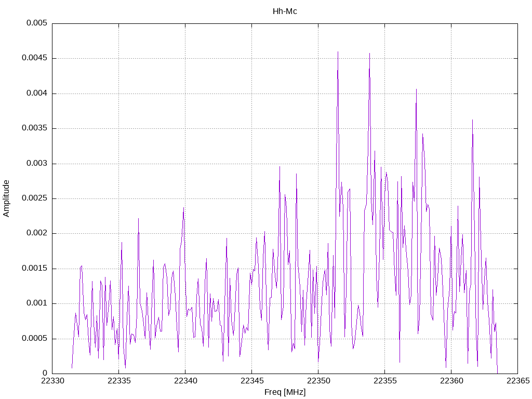Click the x-axis tick label 22345
Screen dimensions: 532x399
click(x=252, y=381)
